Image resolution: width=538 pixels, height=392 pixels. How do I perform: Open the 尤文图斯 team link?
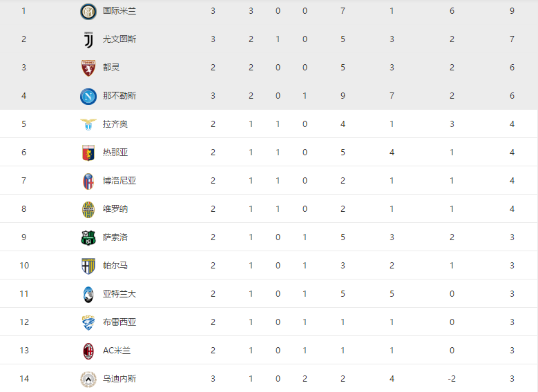click(x=119, y=39)
